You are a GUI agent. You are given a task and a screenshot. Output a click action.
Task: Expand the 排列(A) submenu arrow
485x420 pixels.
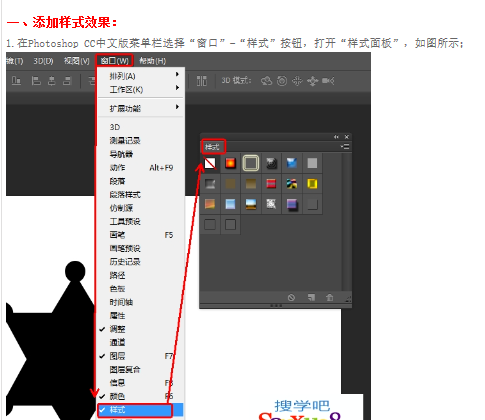click(x=177, y=74)
